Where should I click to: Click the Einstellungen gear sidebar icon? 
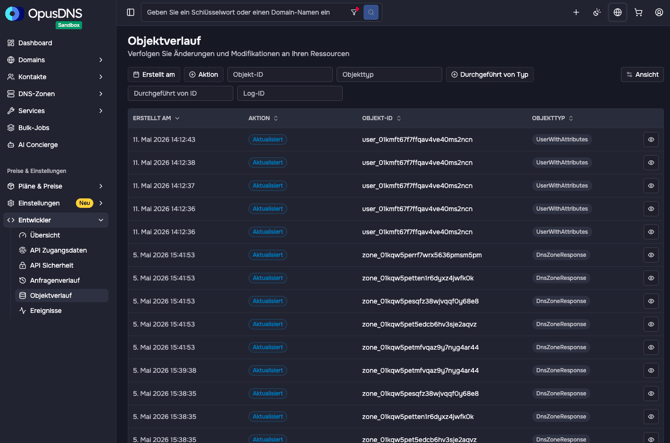coord(11,203)
